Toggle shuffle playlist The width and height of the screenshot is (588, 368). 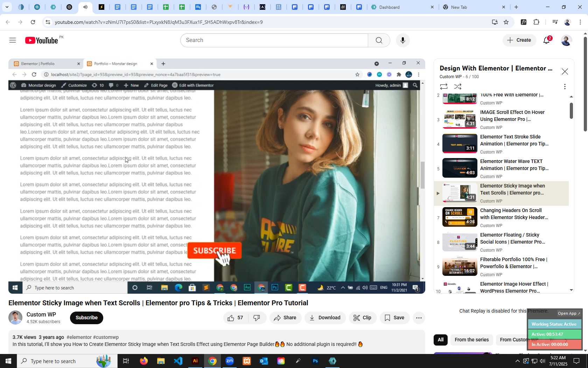click(x=458, y=87)
